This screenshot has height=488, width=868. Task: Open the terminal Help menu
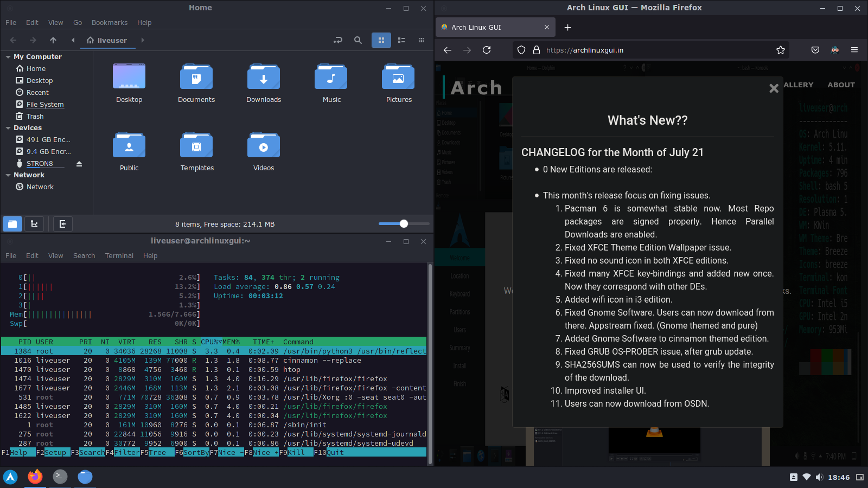coord(150,256)
